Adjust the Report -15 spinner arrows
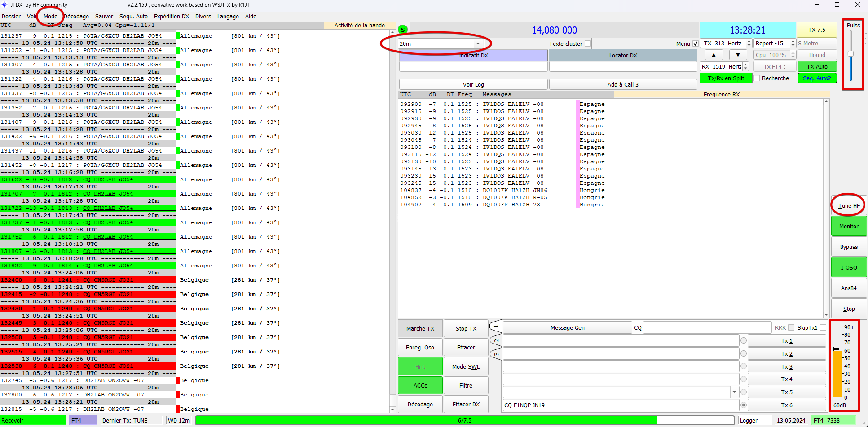This screenshot has width=868, height=427. pyautogui.click(x=793, y=43)
